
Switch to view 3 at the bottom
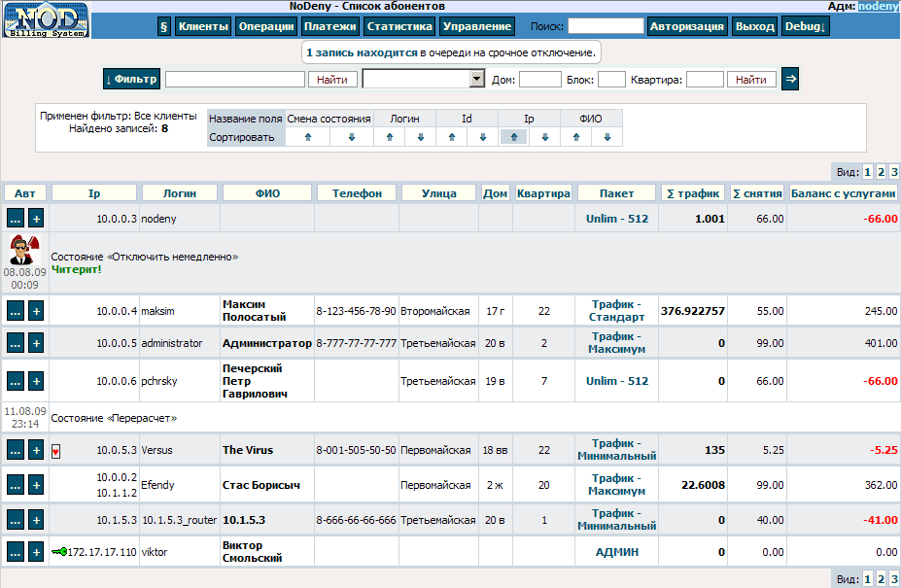coord(894,579)
